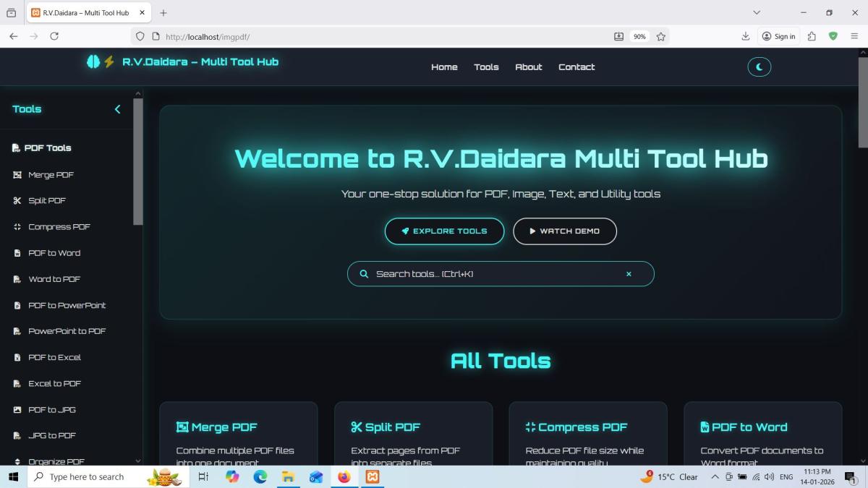
Task: Open Merge PDF from sidebar
Action: tap(51, 175)
